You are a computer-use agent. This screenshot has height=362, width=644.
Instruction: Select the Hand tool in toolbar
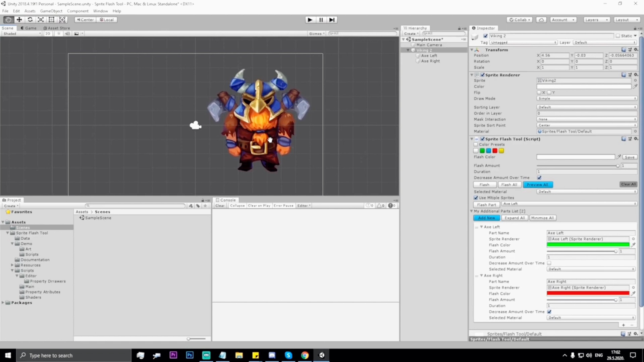point(8,20)
